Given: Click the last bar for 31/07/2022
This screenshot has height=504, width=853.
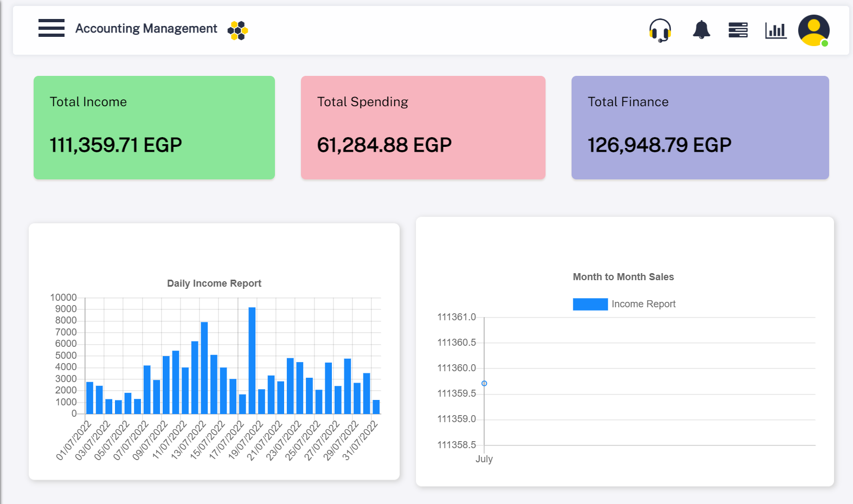Looking at the screenshot, I should click(376, 407).
